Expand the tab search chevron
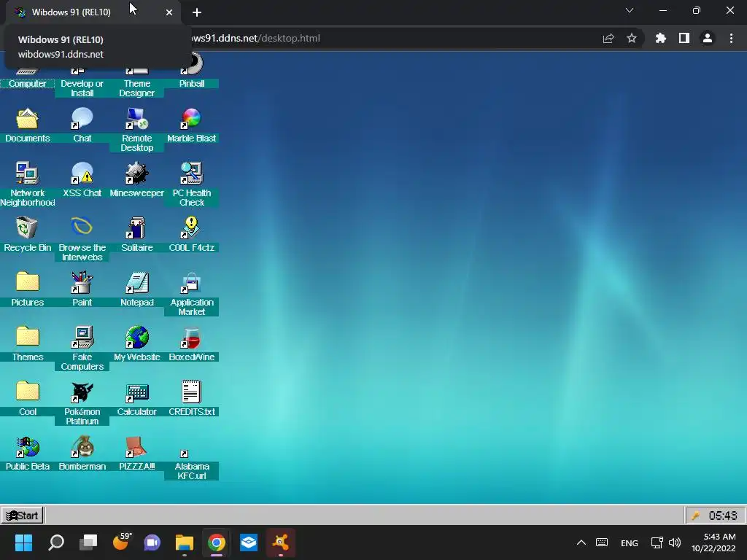Screen dimensions: 747x560 click(630, 10)
